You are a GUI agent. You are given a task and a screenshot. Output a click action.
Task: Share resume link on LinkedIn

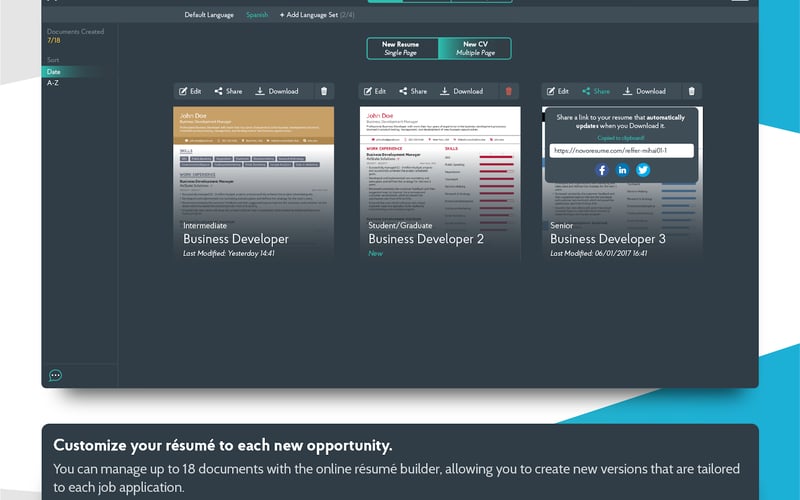coord(622,170)
